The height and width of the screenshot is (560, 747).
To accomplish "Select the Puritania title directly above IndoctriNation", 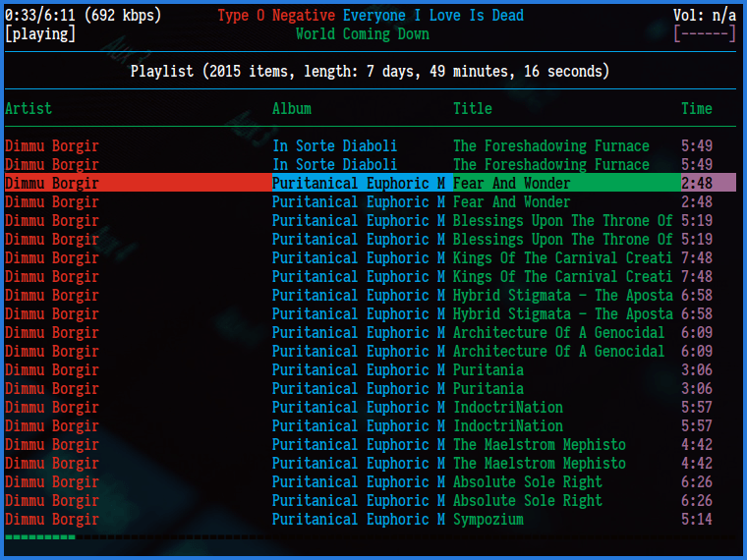I will pos(488,389).
